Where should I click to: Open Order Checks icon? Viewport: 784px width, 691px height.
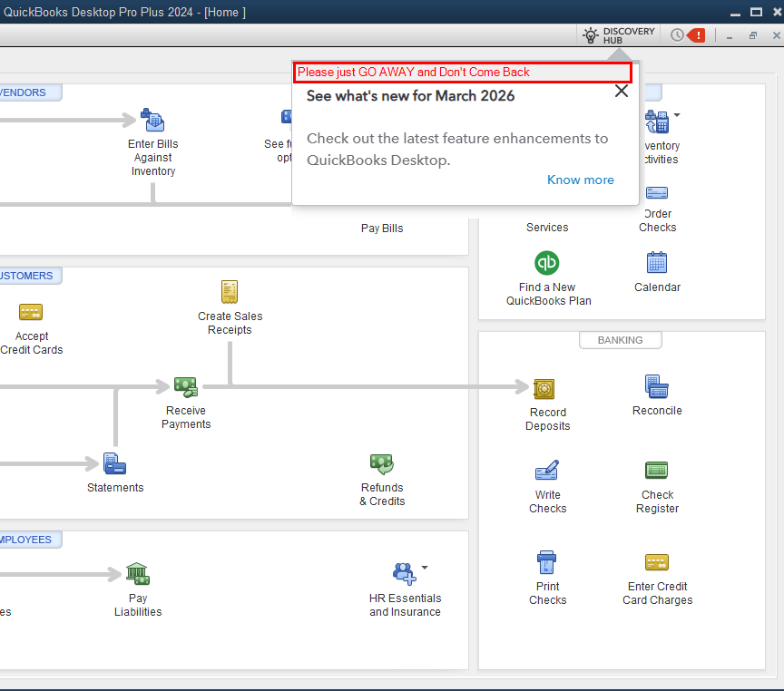point(656,193)
